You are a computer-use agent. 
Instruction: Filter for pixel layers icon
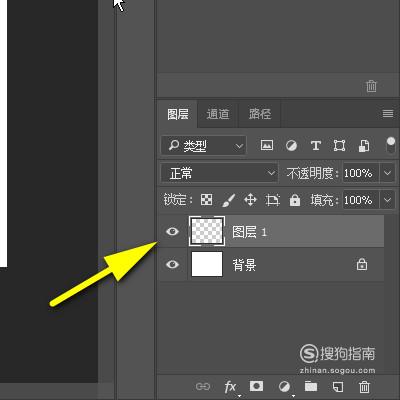click(267, 145)
